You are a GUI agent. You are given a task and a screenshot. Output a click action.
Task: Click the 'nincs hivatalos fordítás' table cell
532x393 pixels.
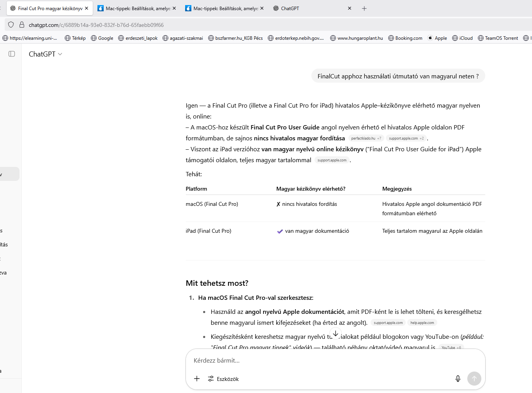click(307, 204)
